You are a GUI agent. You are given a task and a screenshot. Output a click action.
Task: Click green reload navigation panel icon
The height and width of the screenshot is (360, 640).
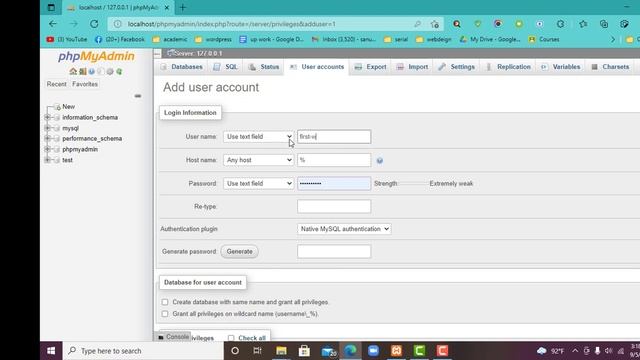pos(119,71)
